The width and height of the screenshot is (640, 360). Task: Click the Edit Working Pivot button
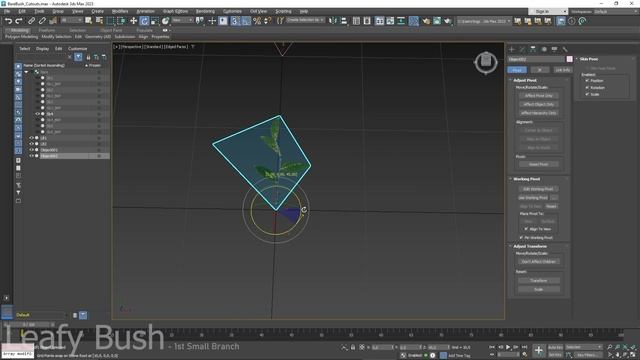coord(538,189)
